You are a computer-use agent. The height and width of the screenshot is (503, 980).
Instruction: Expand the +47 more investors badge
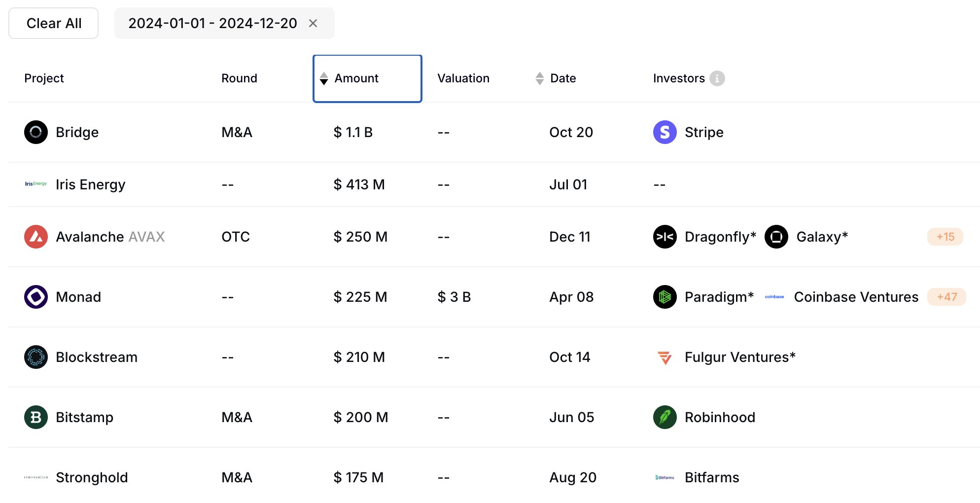(x=946, y=297)
